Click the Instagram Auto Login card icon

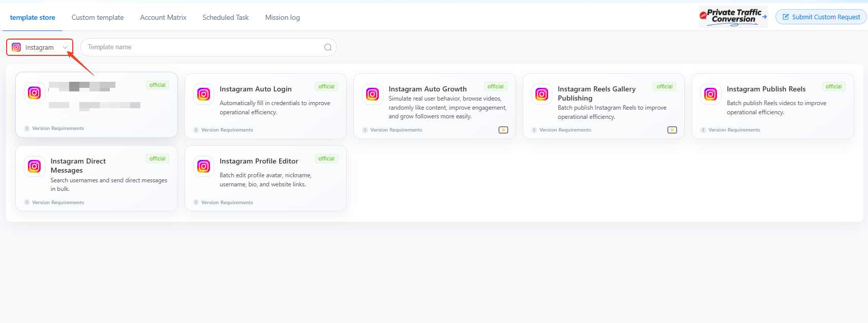[203, 94]
